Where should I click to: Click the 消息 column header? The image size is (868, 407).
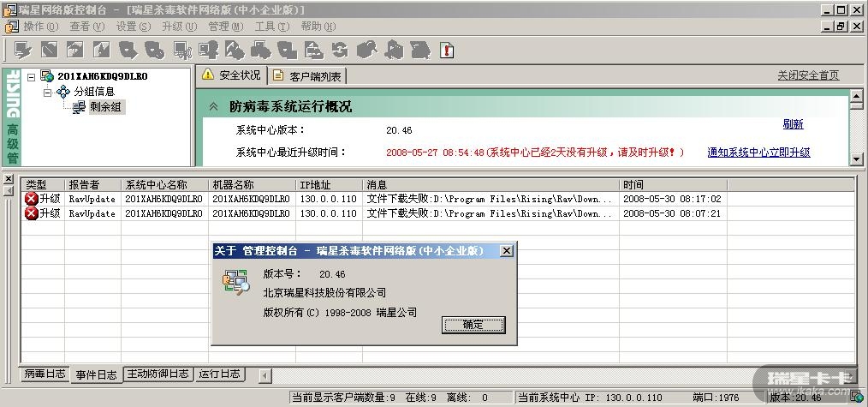click(491, 185)
